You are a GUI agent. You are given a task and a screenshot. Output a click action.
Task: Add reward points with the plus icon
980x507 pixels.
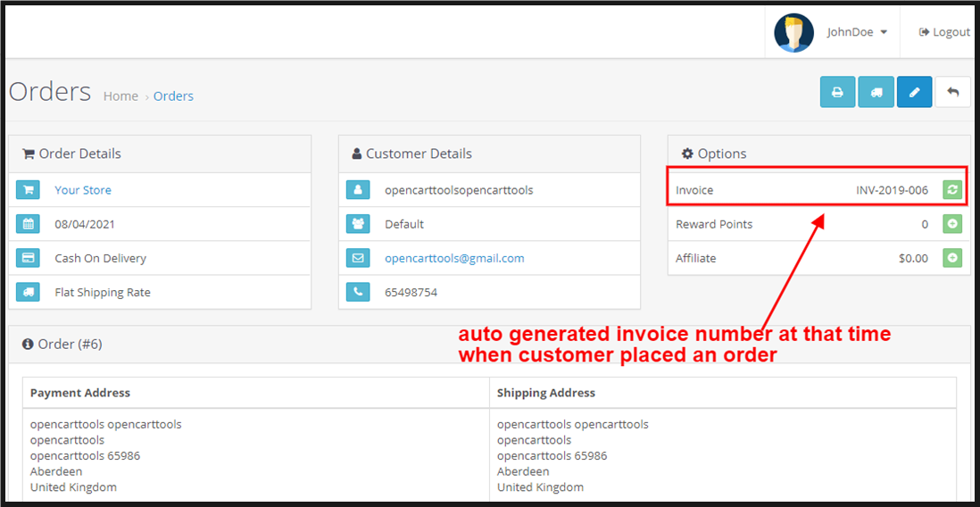(952, 224)
